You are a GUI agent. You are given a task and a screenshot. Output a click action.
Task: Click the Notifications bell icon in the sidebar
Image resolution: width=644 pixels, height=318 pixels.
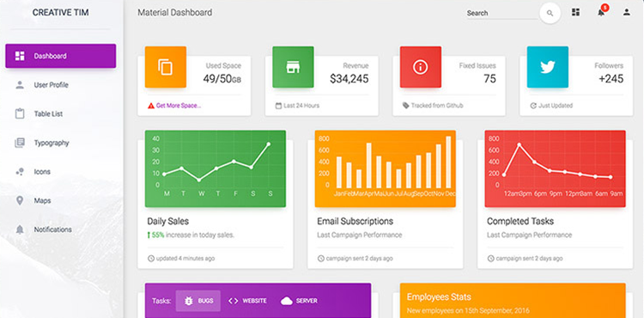20,229
